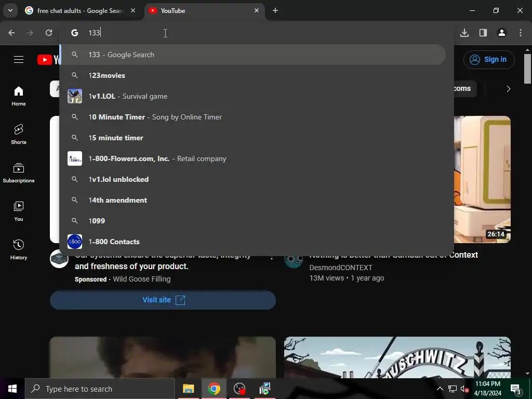Click the muted volume tray icon
The width and height of the screenshot is (532, 399).
point(464,389)
